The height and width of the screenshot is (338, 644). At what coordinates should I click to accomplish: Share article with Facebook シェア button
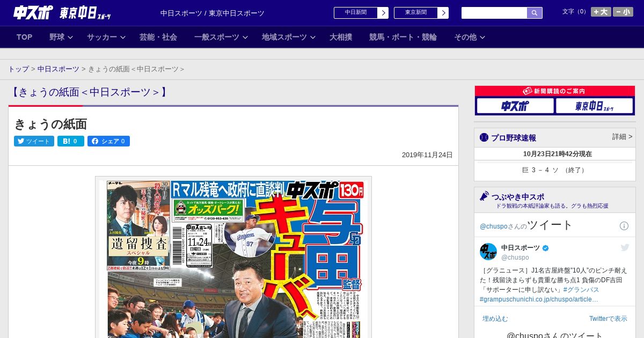coord(108,141)
